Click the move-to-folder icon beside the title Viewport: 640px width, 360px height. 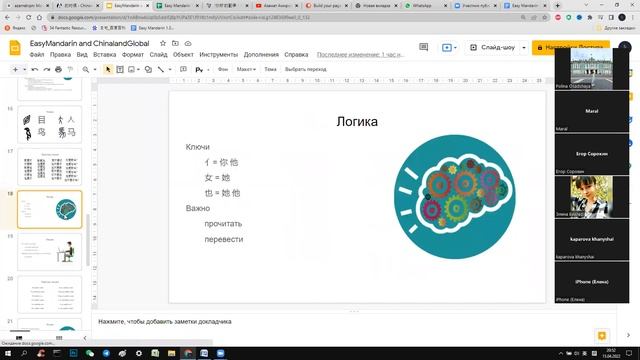[x=175, y=43]
